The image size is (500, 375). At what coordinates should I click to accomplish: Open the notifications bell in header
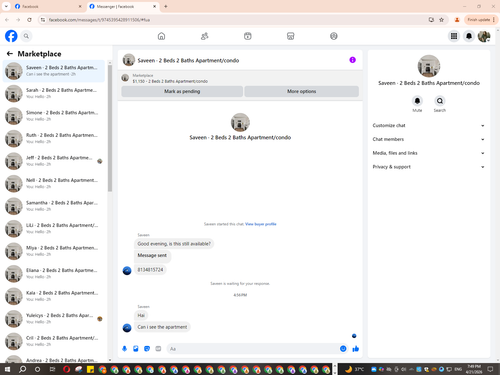click(x=469, y=36)
